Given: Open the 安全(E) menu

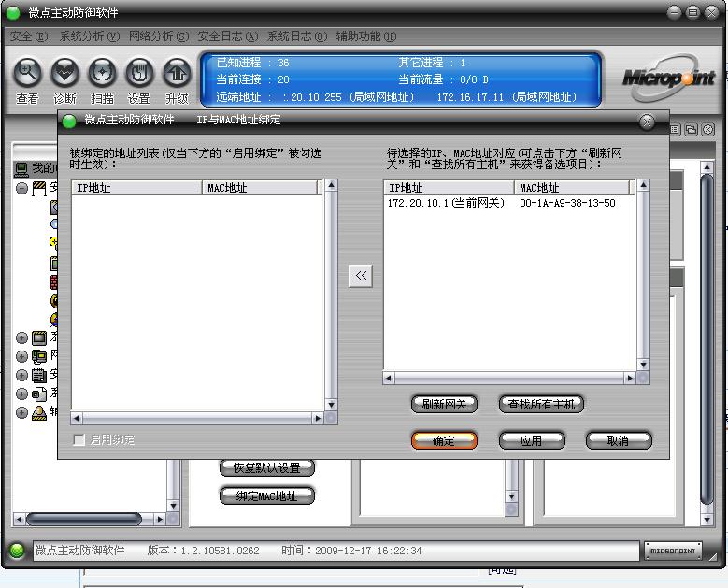Looking at the screenshot, I should [29, 36].
